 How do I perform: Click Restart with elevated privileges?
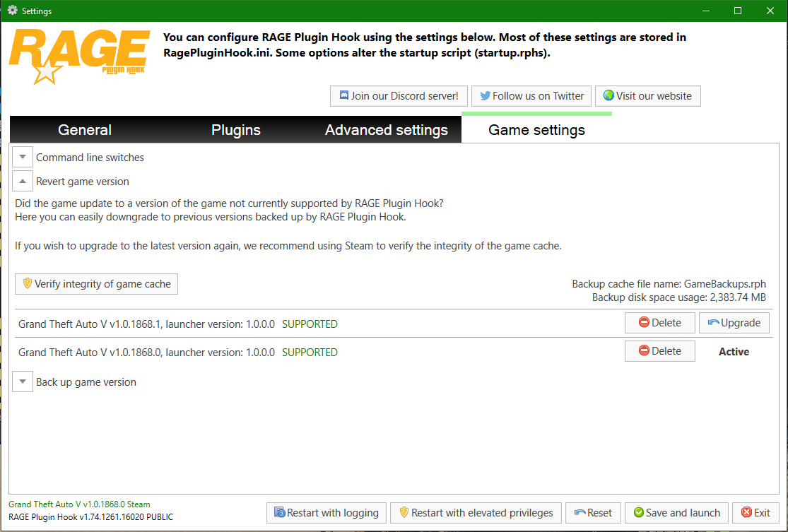tap(476, 513)
